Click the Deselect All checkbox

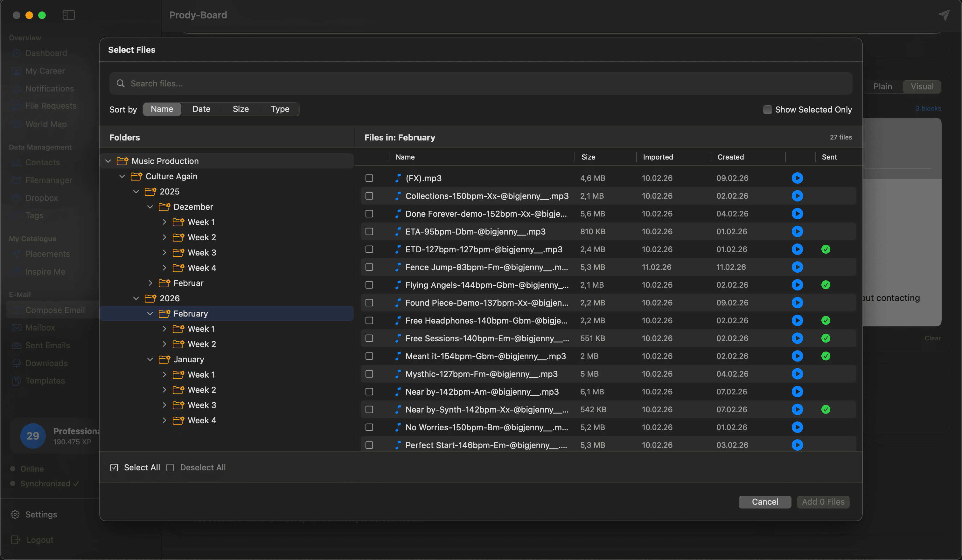pyautogui.click(x=170, y=467)
